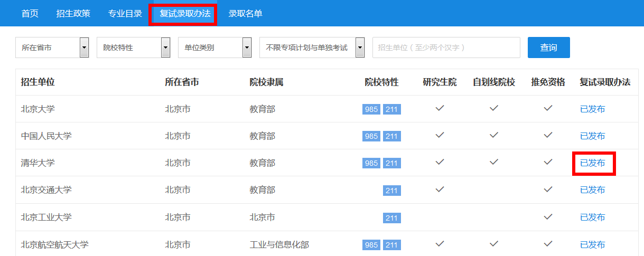Click 清华大学 推免资格 checkmark
Image resolution: width=644 pixels, height=256 pixels.
coord(548,162)
